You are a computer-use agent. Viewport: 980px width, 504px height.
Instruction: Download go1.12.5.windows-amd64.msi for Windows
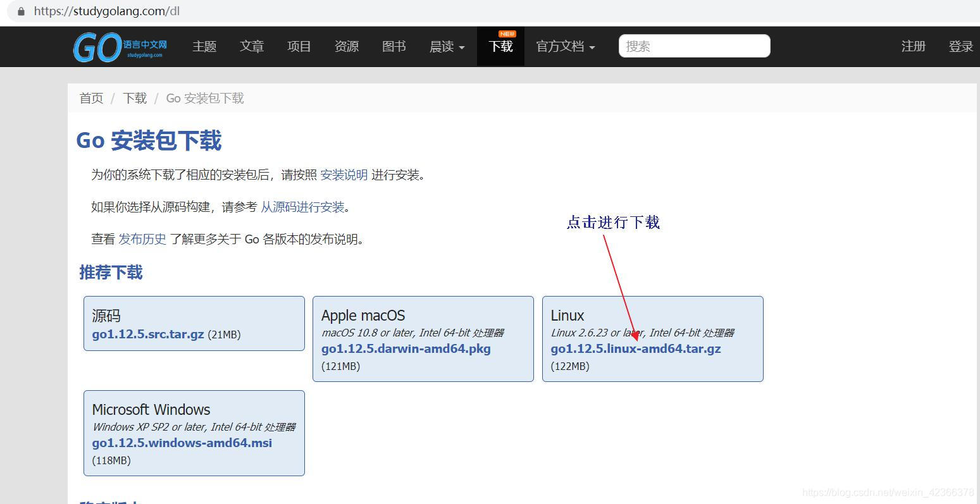tap(182, 443)
